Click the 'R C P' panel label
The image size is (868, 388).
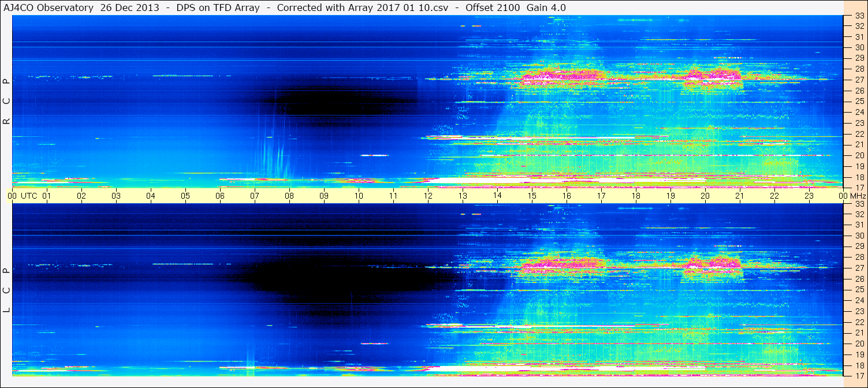coord(7,102)
